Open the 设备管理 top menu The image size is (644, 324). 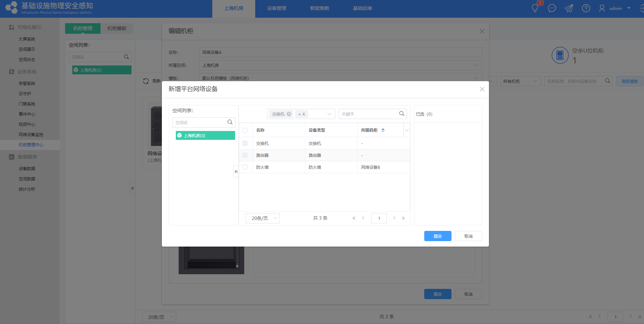[x=277, y=9]
